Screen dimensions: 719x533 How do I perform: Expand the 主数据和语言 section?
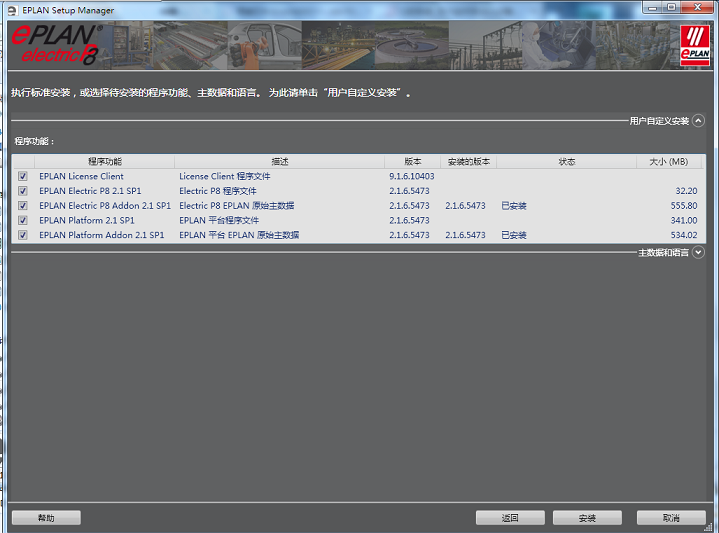click(x=698, y=253)
